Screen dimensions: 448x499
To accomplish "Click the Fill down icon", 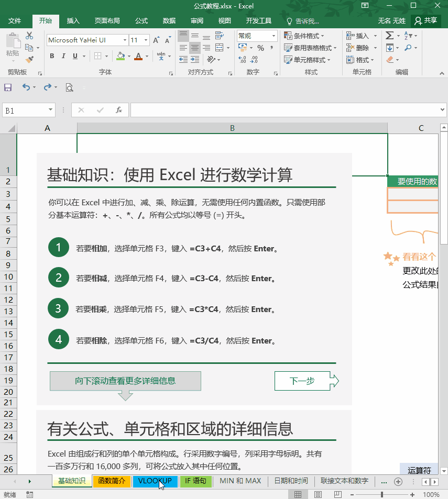I will tap(389, 48).
